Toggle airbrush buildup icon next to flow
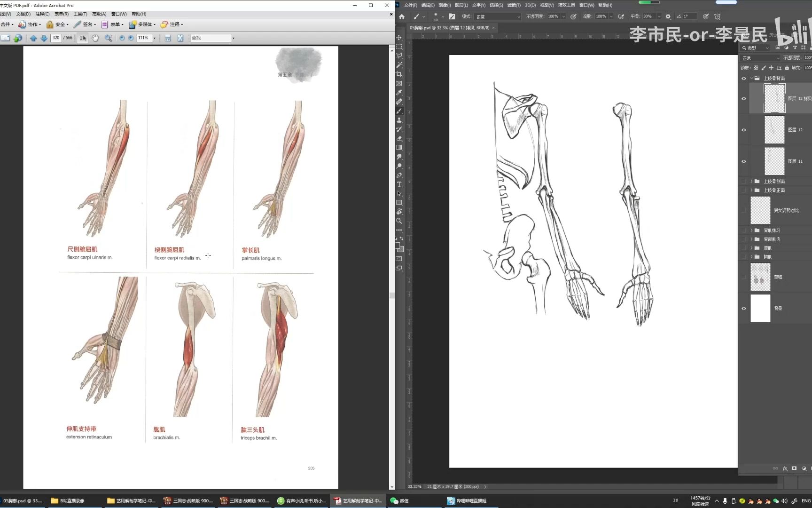Viewport: 812px width, 508px height. coord(621,16)
